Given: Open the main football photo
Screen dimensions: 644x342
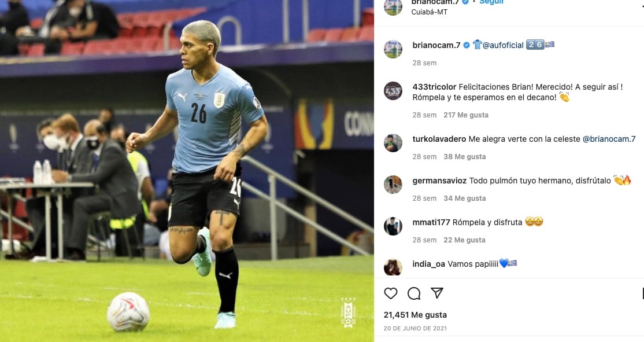Looking at the screenshot, I should pos(187,171).
